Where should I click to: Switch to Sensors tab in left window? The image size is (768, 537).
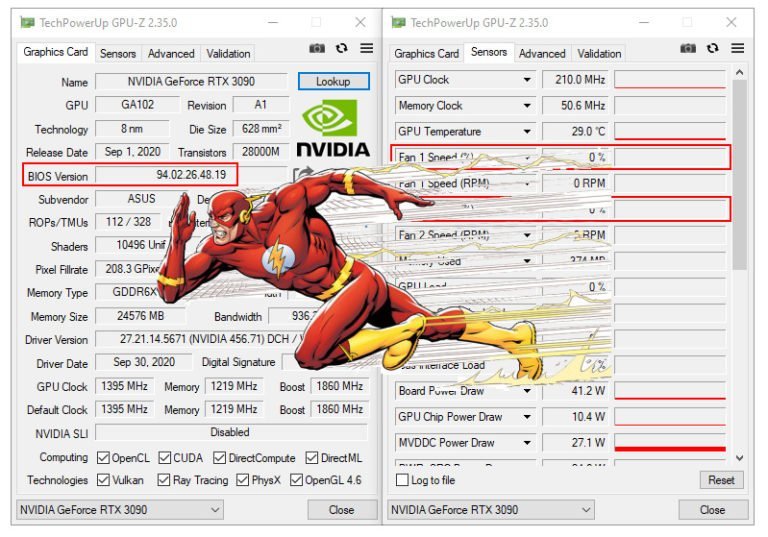118,53
